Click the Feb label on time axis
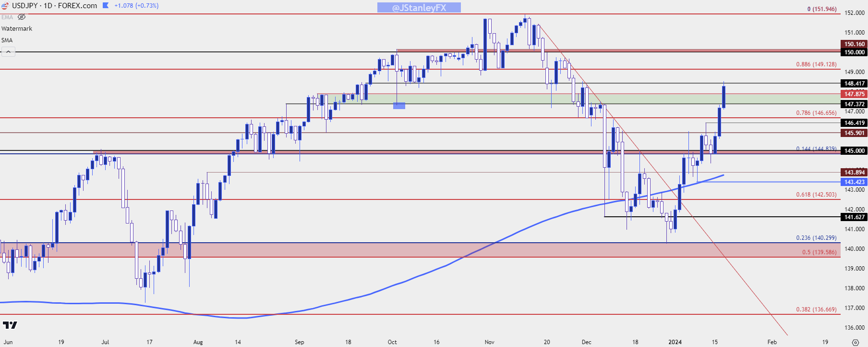The image size is (868, 347). click(x=772, y=342)
